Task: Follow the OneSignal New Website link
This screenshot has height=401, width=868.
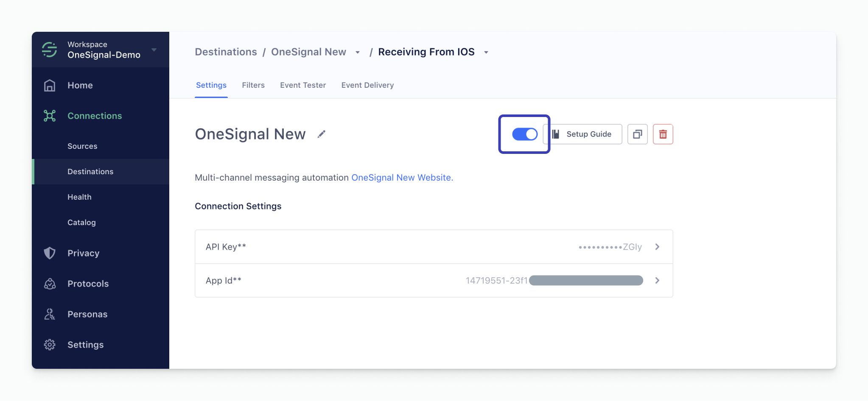Action: coord(402,178)
